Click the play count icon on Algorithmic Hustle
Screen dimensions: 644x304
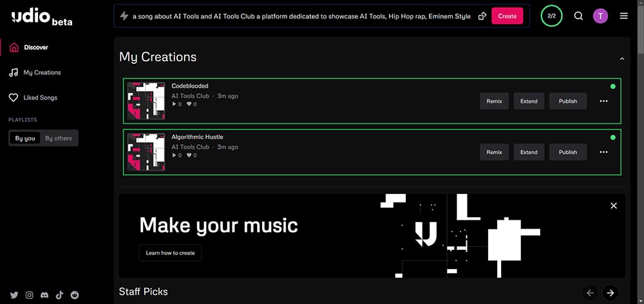[174, 155]
